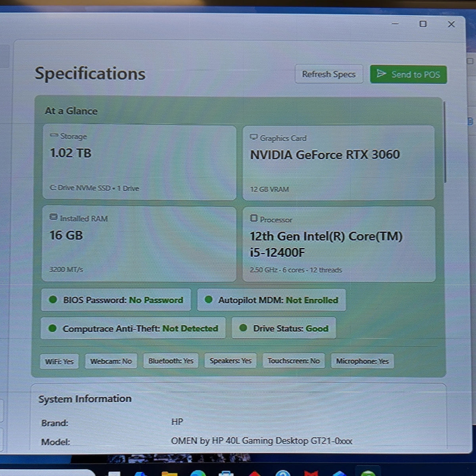
Task: Click the Specifications page heading
Action: click(90, 73)
